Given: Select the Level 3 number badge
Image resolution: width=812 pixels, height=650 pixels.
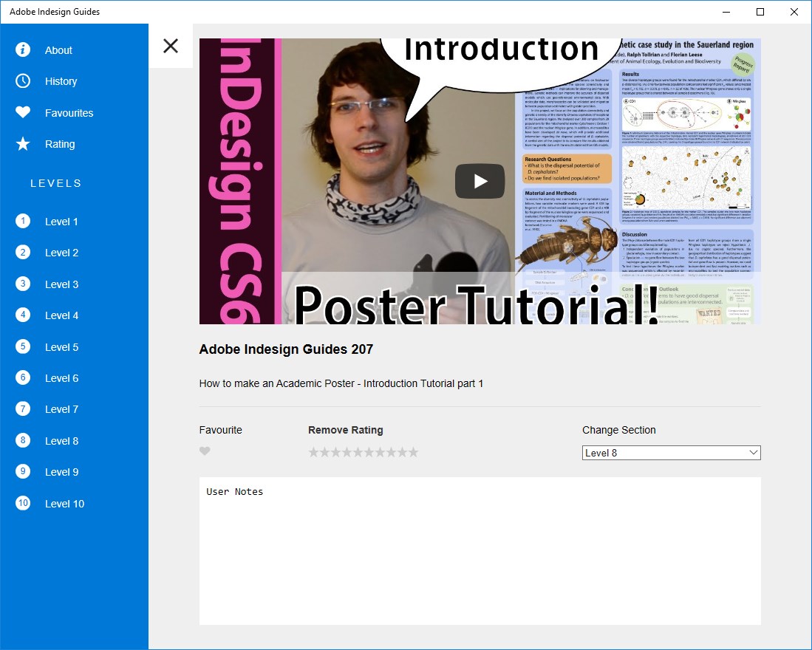Looking at the screenshot, I should 23,284.
